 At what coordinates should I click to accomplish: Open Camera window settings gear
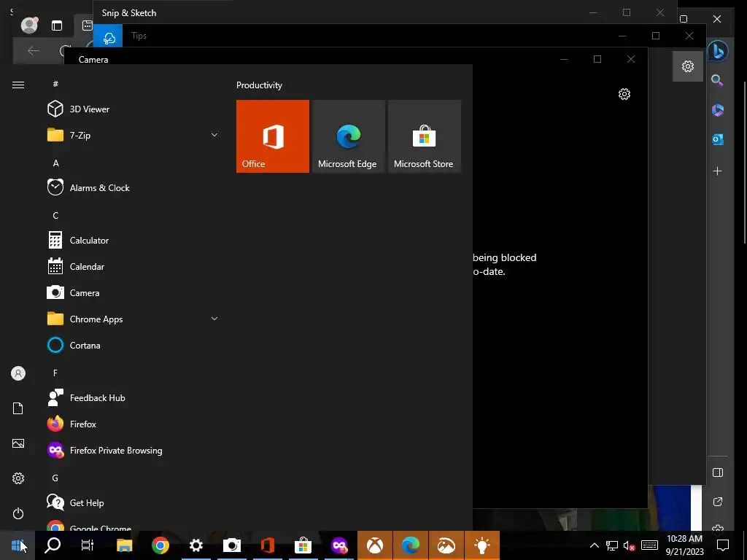tap(624, 94)
